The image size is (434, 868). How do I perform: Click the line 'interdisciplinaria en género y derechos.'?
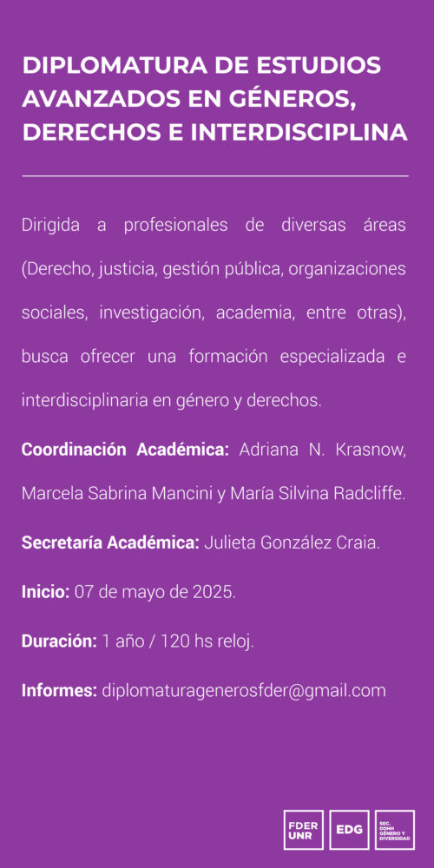coord(172,400)
